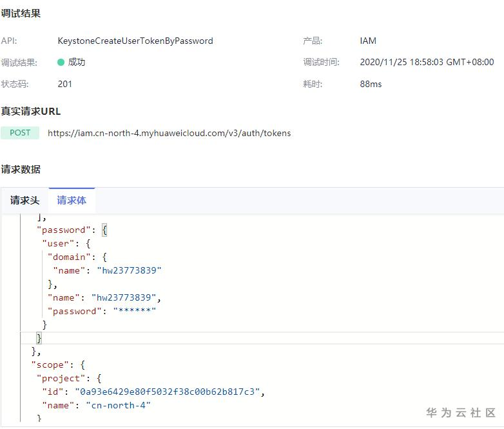504x429 pixels.
Task: Select the 请求体 tab
Action: [72, 201]
